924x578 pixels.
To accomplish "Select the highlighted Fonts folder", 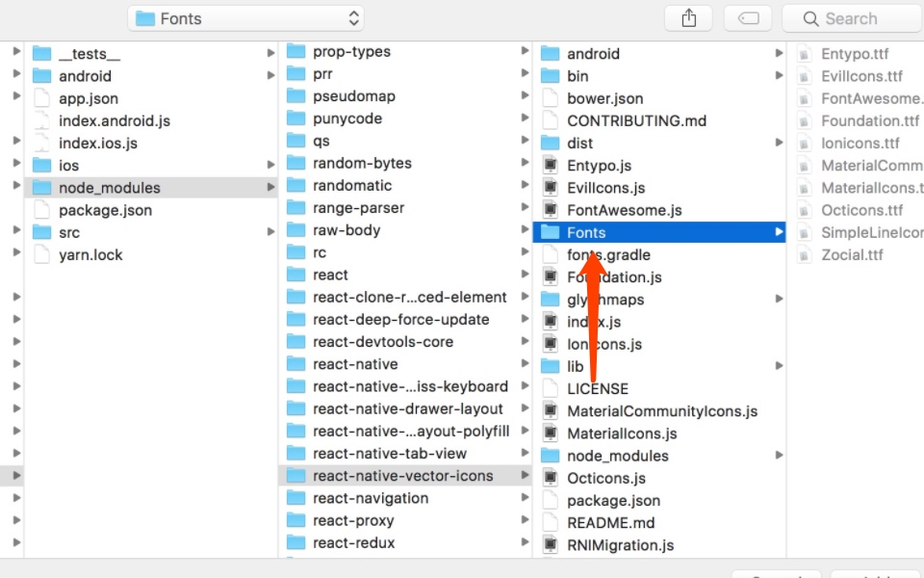I will 658,232.
